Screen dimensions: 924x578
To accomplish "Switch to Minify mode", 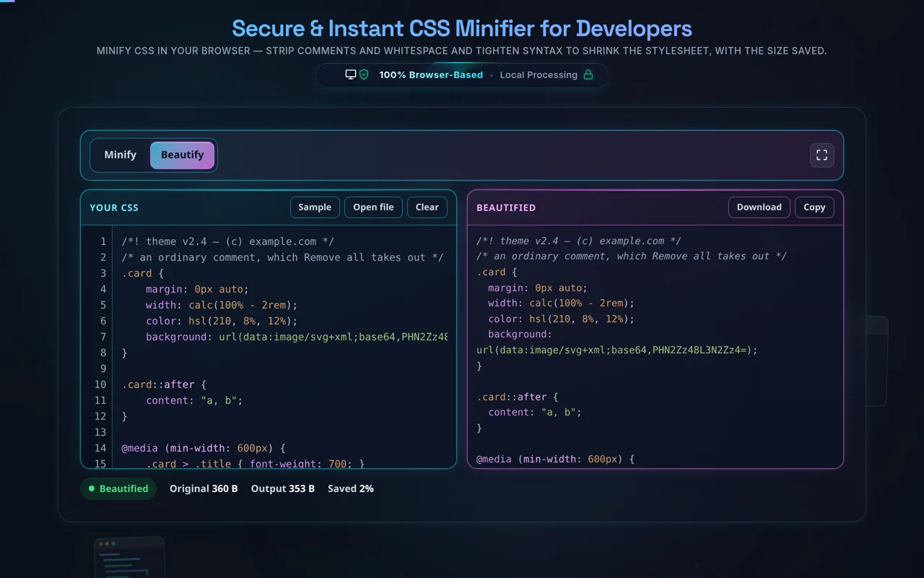I will point(121,155).
